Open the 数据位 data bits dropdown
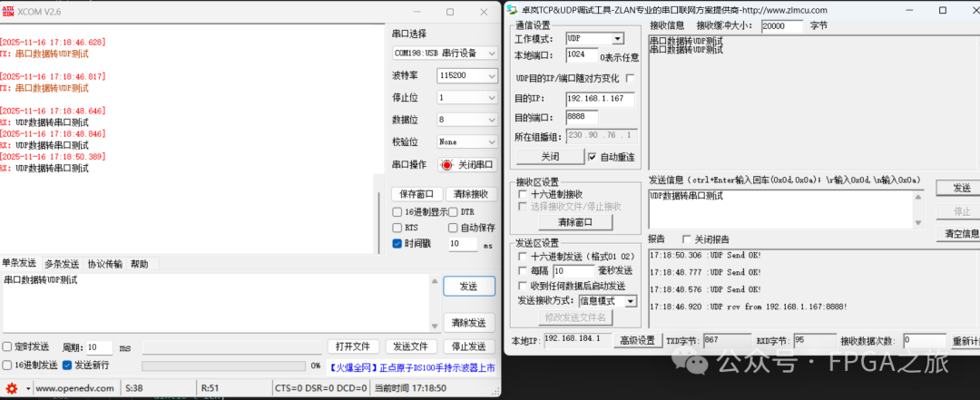Viewport: 980px width, 400px height. 467,120
